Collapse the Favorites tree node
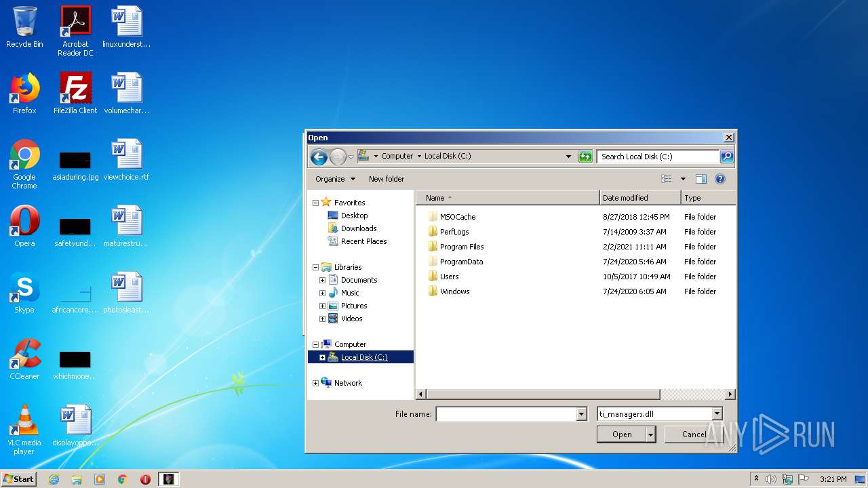The height and width of the screenshot is (488, 868). (x=315, y=203)
